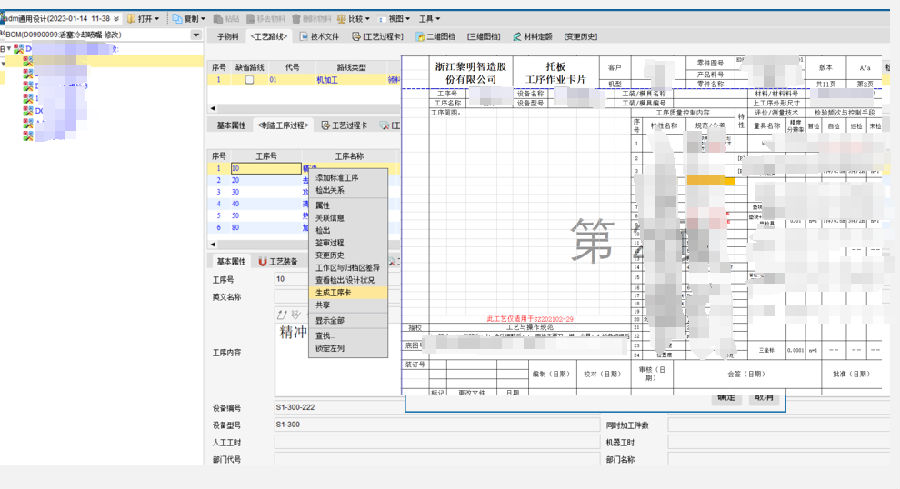Image resolution: width=900 pixels, height=489 pixels.
Task: Toggle the 缺省路线 checkbox in row 1
Action: pos(249,80)
